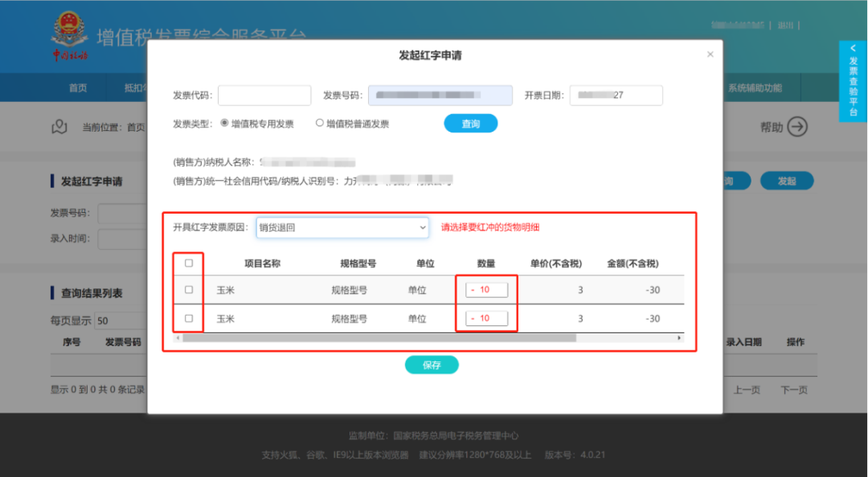Open the 开具红字发票原因 dropdown
The width and height of the screenshot is (868, 477).
342,227
